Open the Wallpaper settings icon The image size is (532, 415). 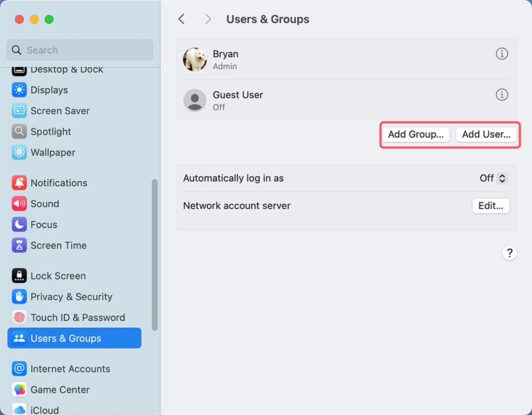pyautogui.click(x=19, y=152)
